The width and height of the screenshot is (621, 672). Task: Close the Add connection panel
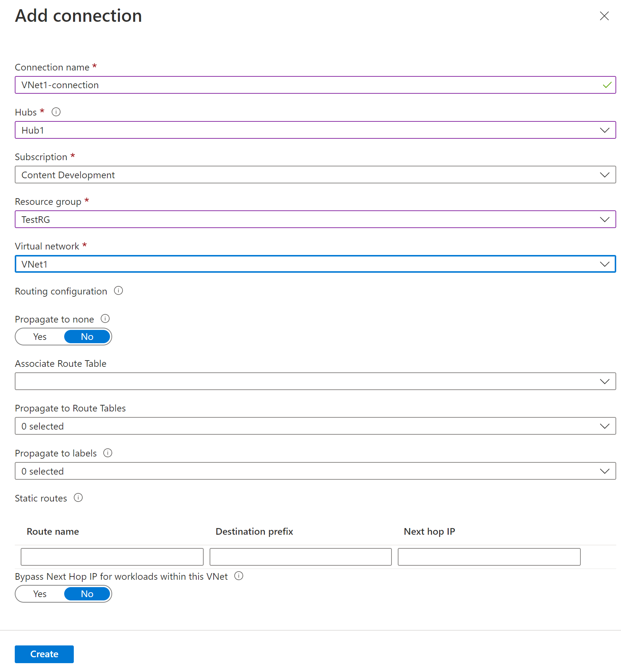click(604, 16)
